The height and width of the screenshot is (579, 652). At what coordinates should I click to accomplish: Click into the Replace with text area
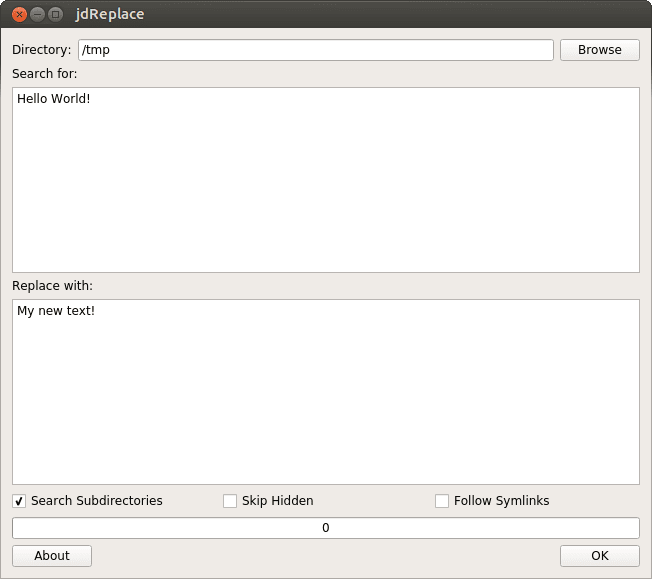(x=326, y=392)
